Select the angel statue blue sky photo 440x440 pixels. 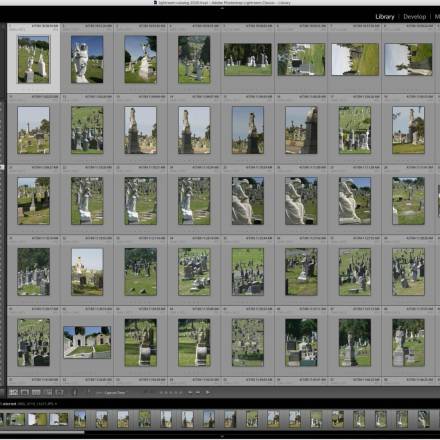(x=87, y=59)
